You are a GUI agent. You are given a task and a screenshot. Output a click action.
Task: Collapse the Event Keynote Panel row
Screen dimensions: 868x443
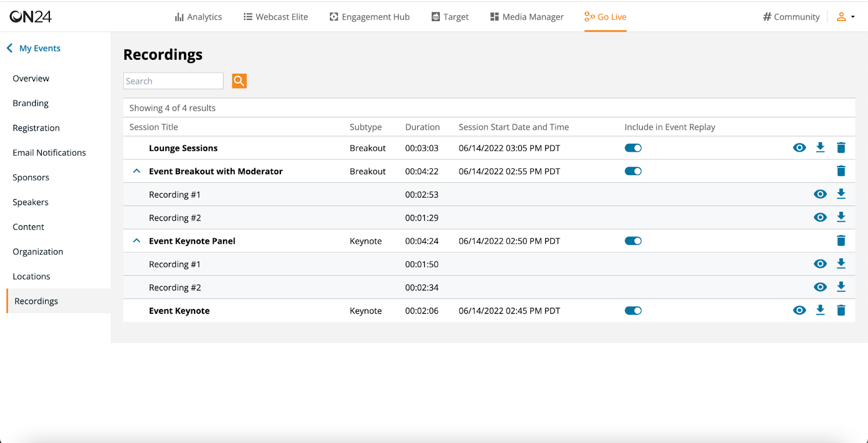[137, 241]
